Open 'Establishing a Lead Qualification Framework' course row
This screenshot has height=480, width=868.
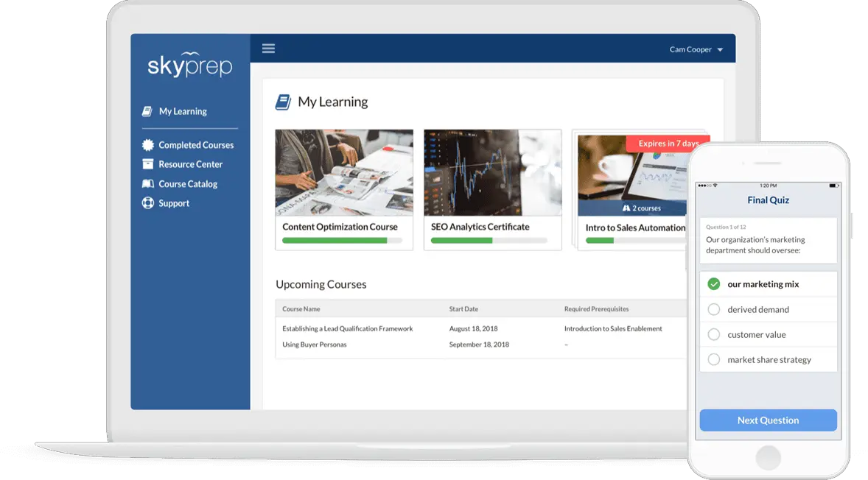348,328
